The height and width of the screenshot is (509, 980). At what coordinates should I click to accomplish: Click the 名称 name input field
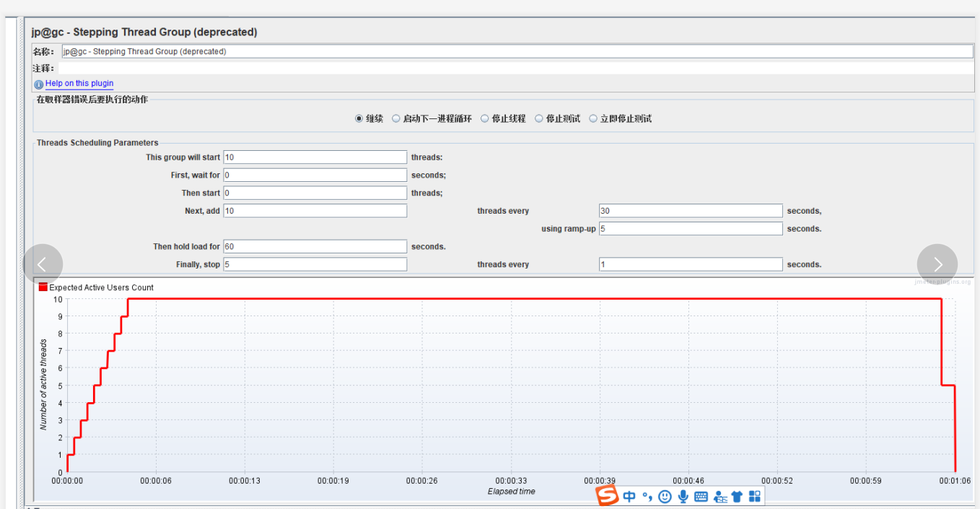[x=517, y=52]
